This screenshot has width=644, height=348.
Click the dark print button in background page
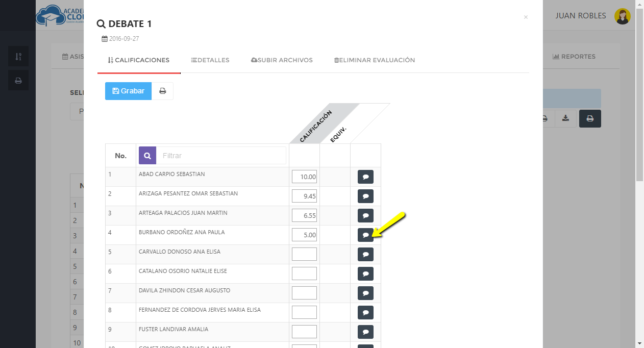tap(590, 118)
